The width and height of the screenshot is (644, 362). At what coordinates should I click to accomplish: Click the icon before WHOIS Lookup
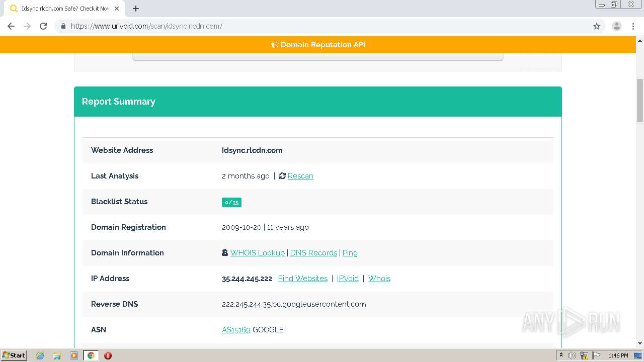coord(225,253)
